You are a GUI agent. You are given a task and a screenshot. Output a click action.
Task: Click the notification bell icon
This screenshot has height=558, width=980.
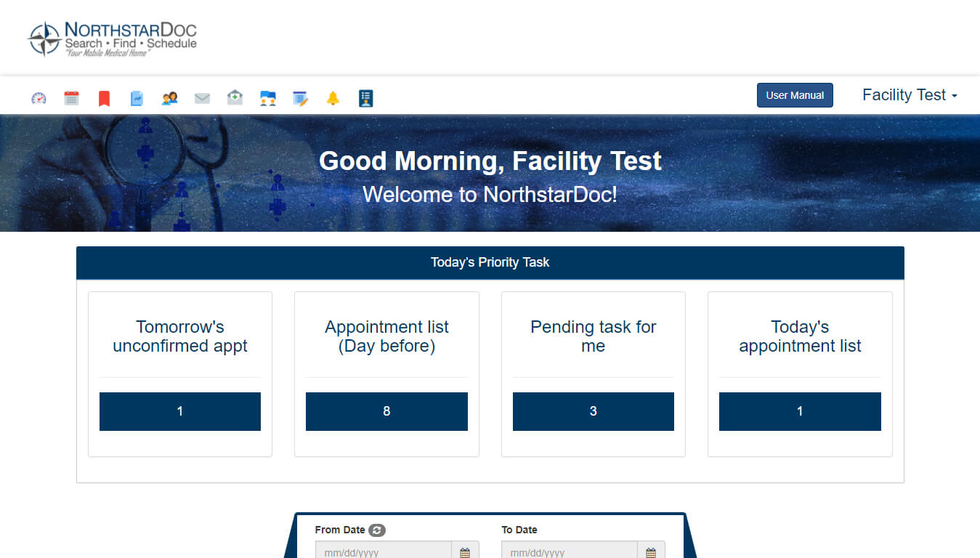tap(333, 97)
